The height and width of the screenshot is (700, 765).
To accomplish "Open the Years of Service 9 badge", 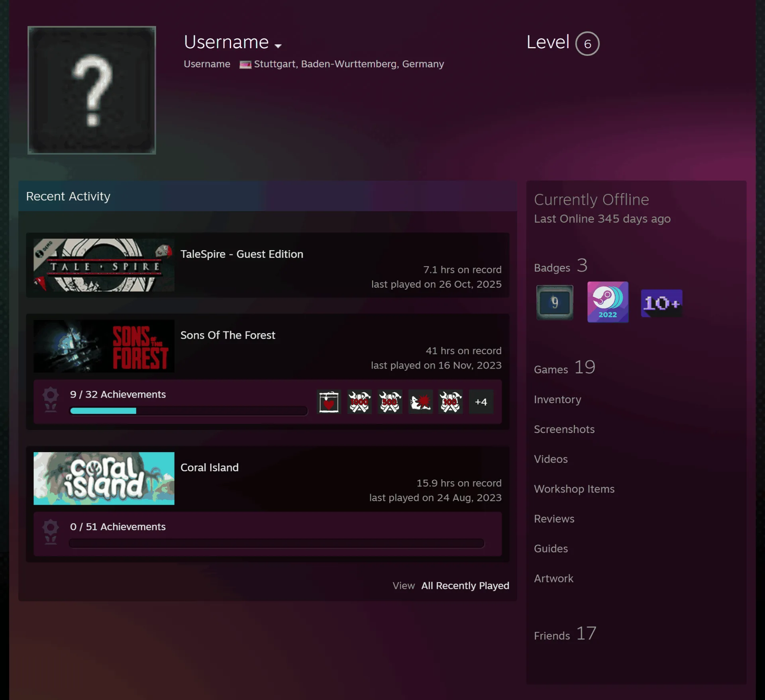I will (x=555, y=302).
